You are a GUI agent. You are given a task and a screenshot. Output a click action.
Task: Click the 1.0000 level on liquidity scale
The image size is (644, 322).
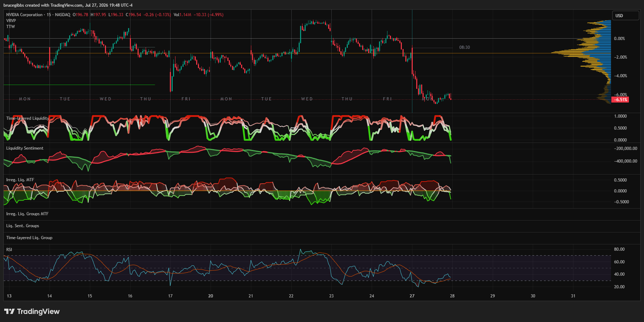[620, 116]
